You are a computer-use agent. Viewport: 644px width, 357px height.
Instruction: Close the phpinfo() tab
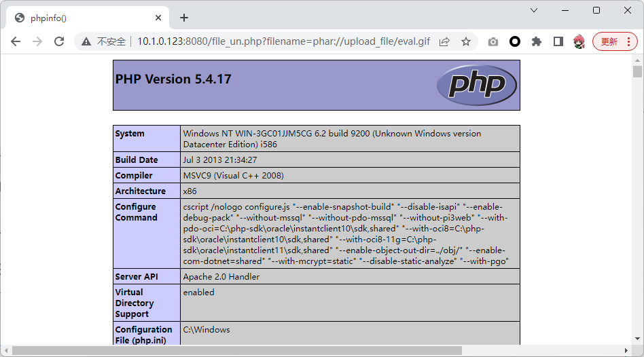point(158,18)
